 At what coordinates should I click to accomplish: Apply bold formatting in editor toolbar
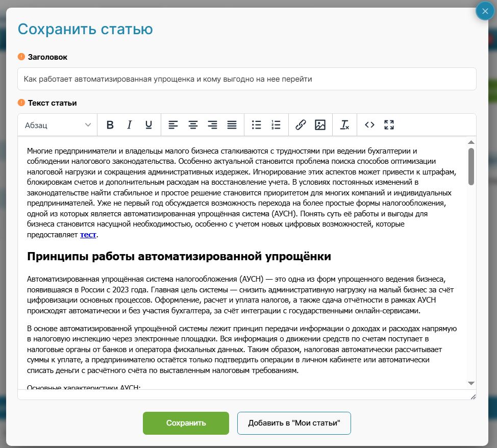(x=110, y=125)
